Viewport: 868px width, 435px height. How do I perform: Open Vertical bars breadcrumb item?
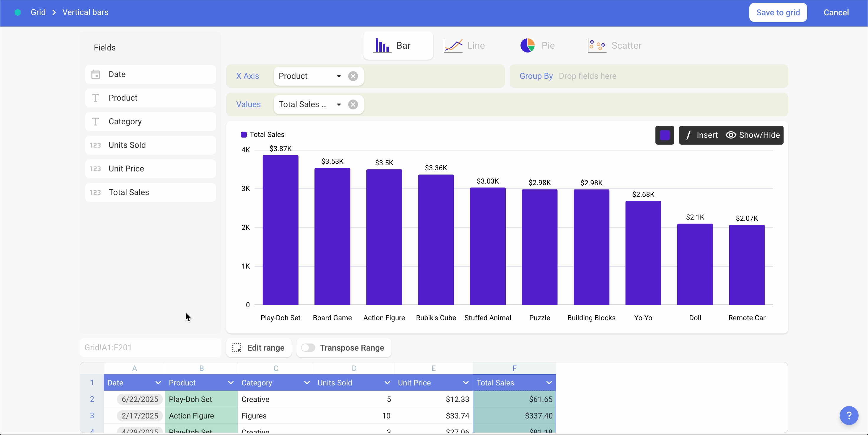[x=85, y=12]
